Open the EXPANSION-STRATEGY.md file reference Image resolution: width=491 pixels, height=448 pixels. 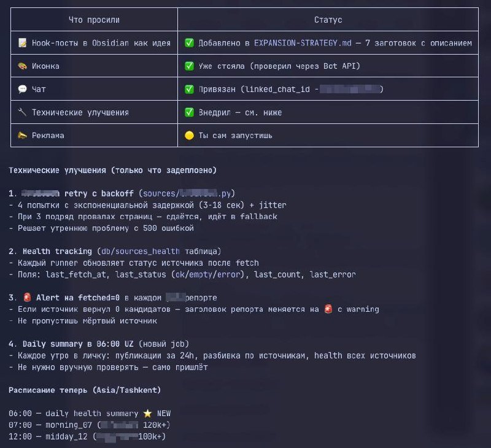pos(303,43)
